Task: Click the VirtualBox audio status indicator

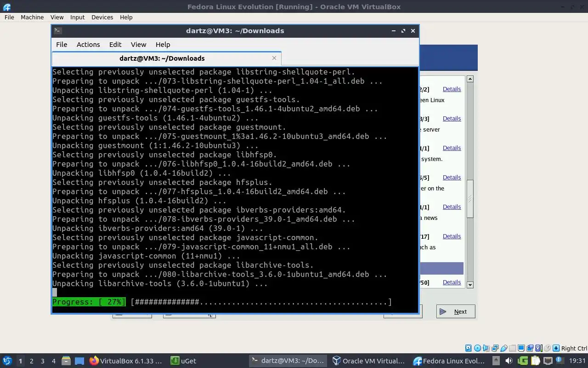Action: 486,348
